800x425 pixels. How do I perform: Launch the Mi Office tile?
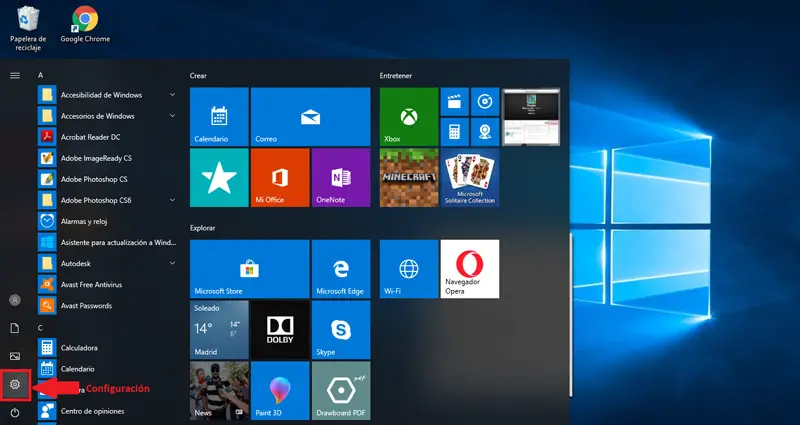click(x=280, y=178)
